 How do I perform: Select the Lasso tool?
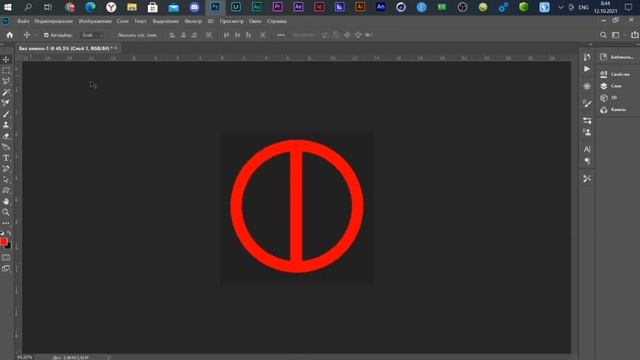tap(6, 81)
